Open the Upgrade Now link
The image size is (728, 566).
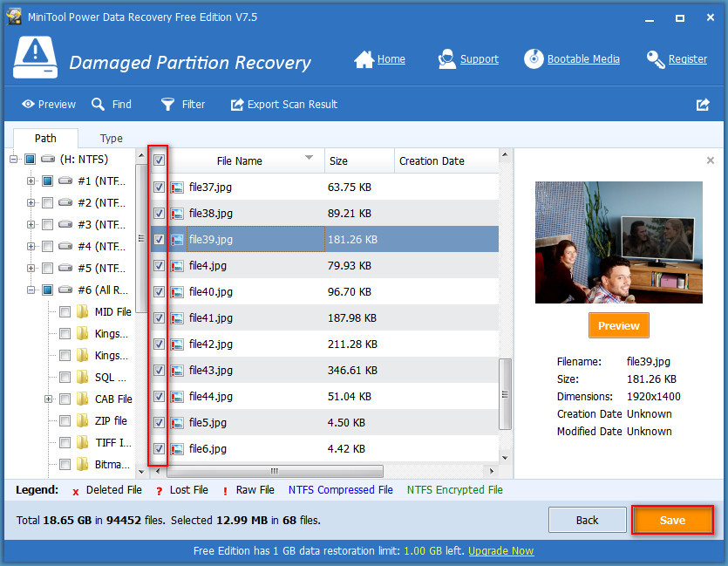coord(501,551)
